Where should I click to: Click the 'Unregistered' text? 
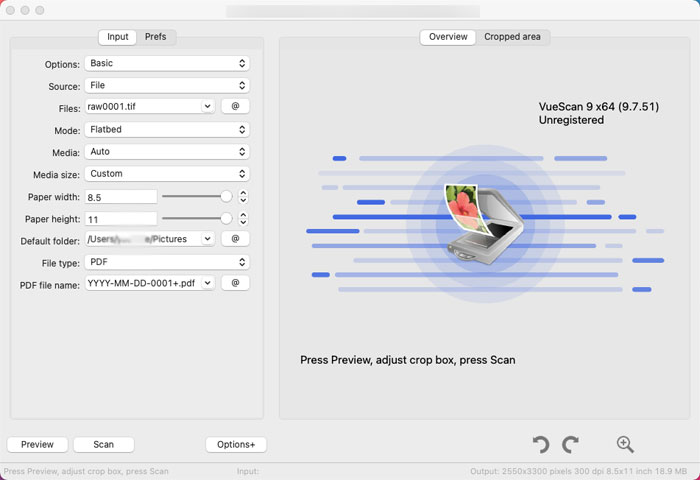571,120
